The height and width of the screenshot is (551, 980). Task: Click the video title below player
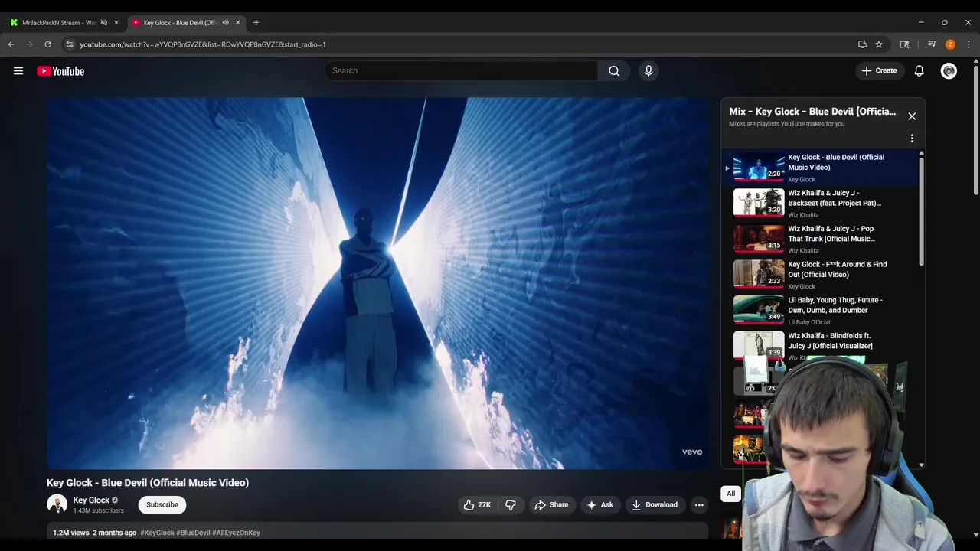point(148,483)
